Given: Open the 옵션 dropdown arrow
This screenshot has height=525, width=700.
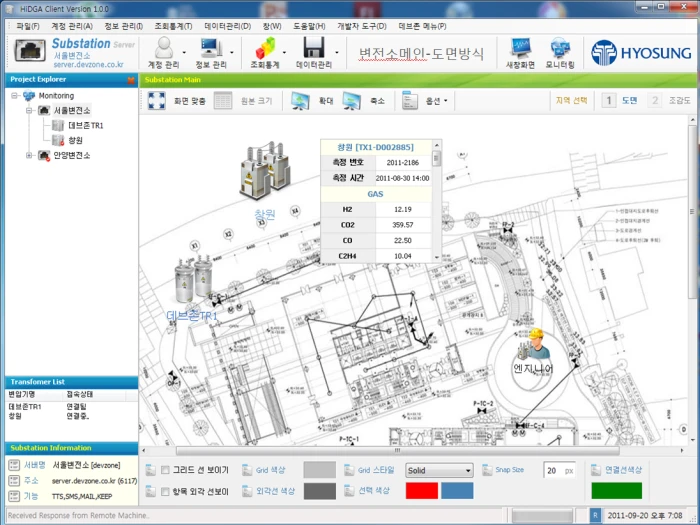Looking at the screenshot, I should (445, 101).
